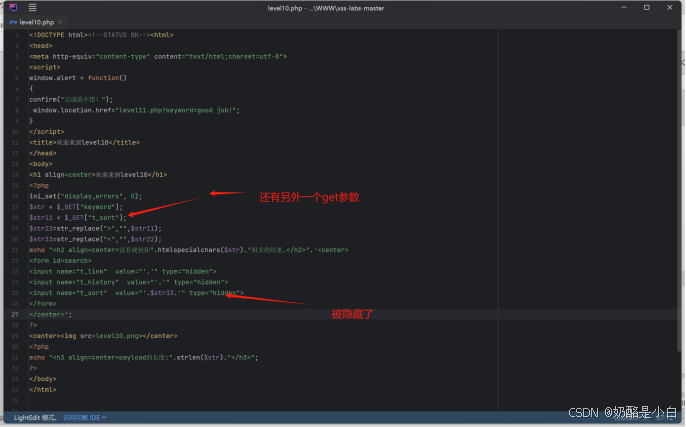Close the LightEdit window
Viewport: 686px width, 427px height.
(669, 7)
